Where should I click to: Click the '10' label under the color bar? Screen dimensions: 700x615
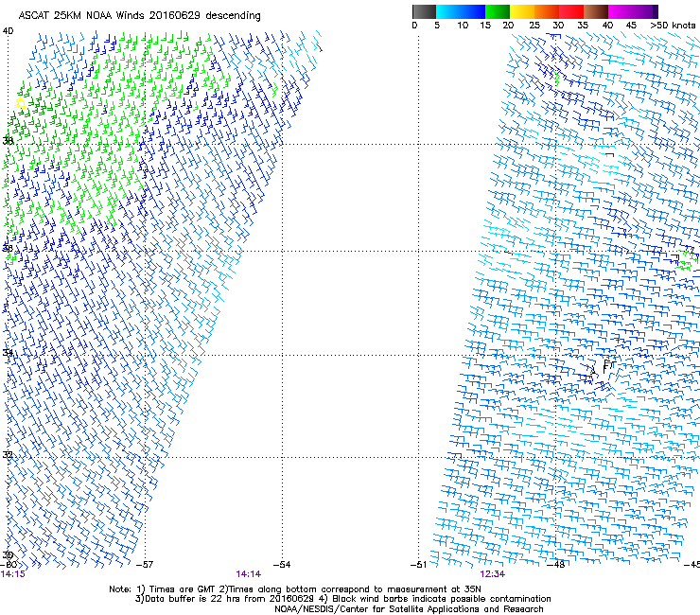click(x=463, y=25)
